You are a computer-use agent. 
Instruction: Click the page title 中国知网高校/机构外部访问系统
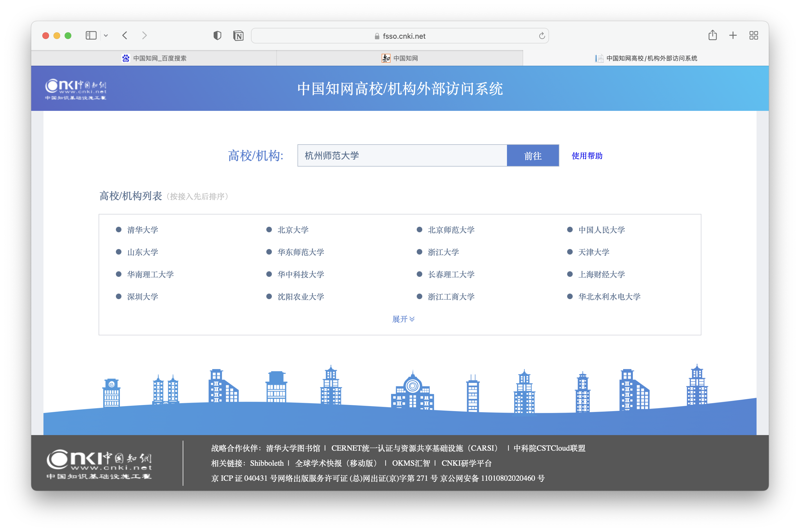(x=400, y=89)
